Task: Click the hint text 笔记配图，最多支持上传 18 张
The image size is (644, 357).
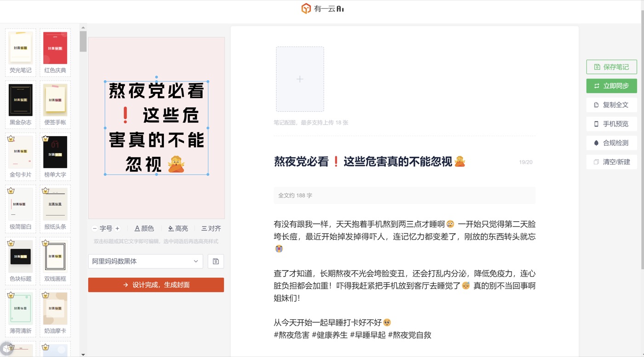Action: pos(311,123)
